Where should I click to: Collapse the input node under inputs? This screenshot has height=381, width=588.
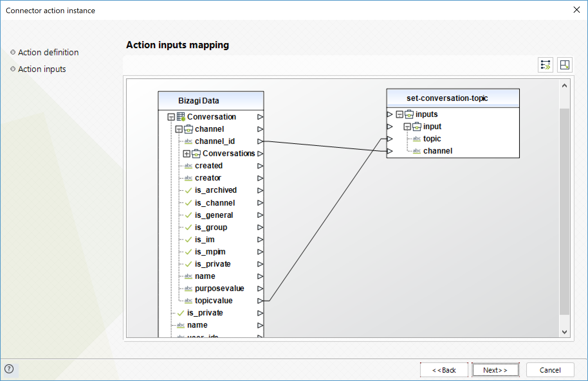coord(407,127)
